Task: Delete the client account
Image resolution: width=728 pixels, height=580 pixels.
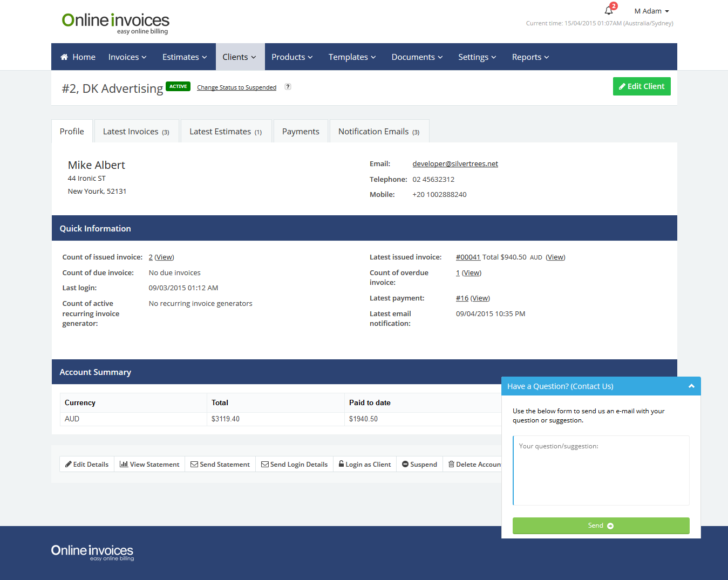Action: [474, 465]
